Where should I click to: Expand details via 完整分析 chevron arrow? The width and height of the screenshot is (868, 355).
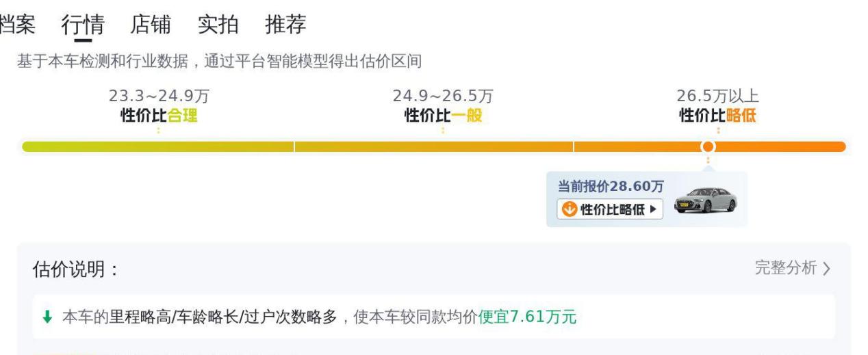[826, 269]
